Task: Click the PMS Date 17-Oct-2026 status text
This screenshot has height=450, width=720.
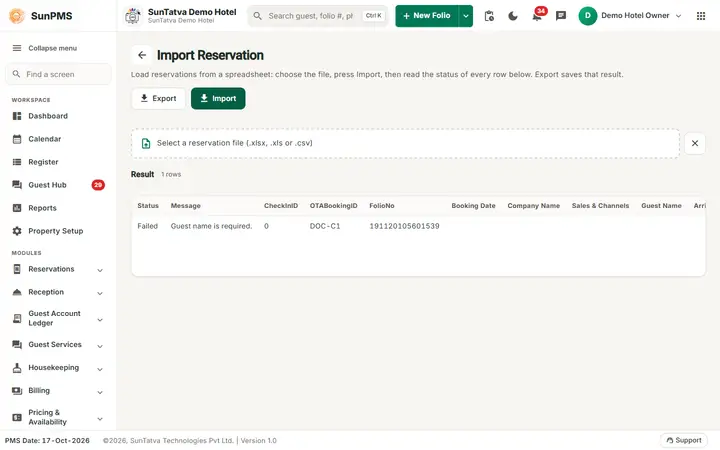Action: [47, 440]
